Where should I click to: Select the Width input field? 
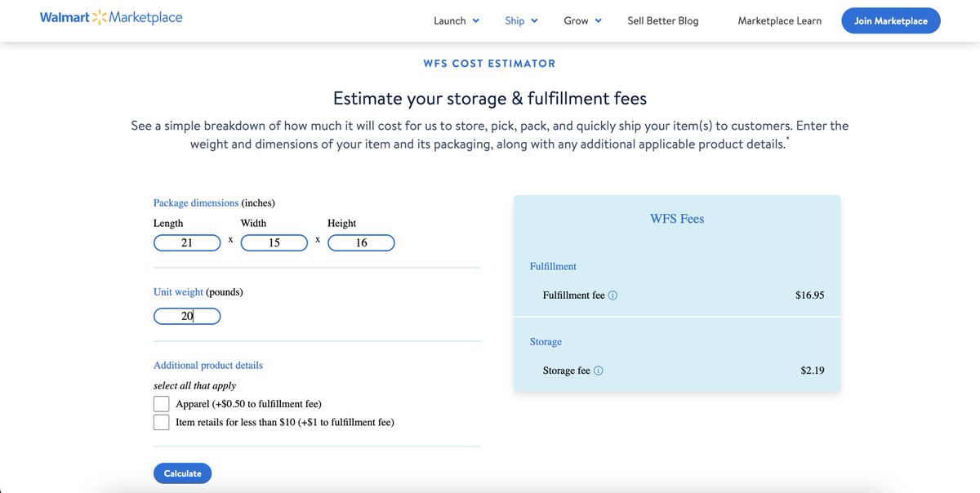[274, 242]
